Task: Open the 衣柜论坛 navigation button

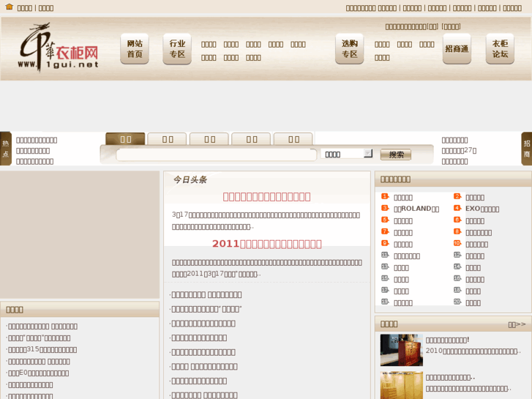Action: pyautogui.click(x=500, y=49)
